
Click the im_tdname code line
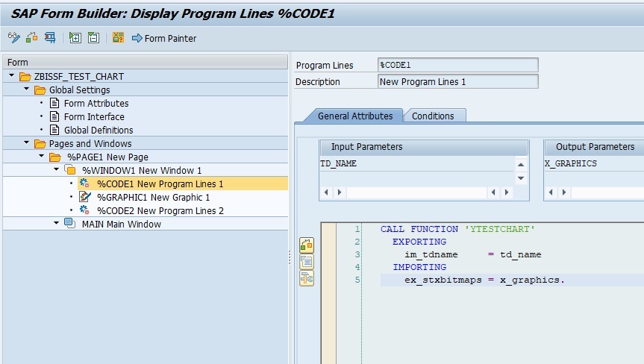pyautogui.click(x=472, y=254)
